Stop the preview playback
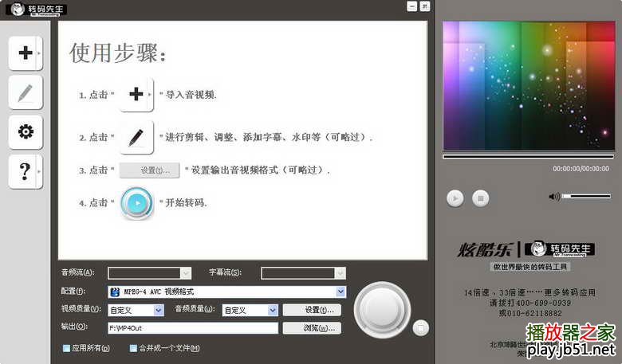This screenshot has width=622, height=364. [480, 198]
